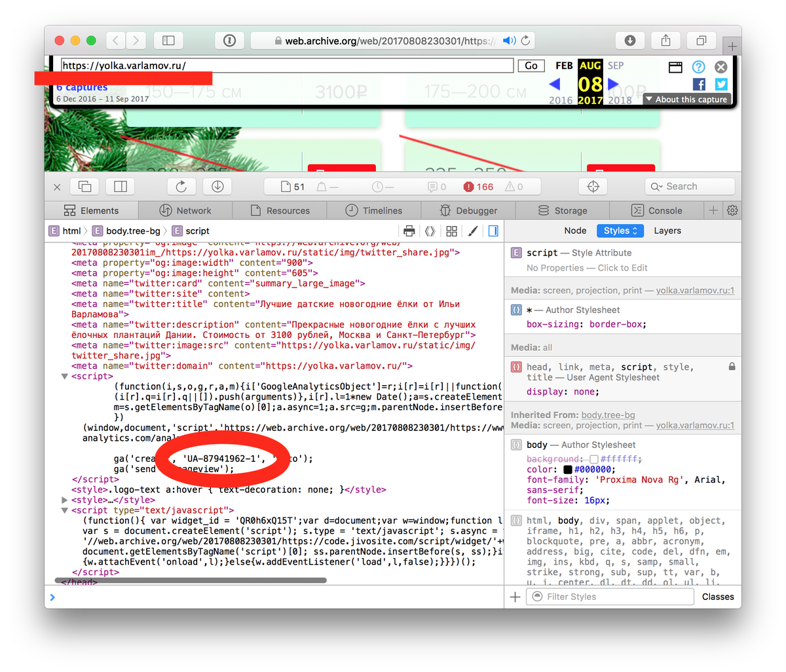Switch to the Console tab
Viewport: 786px width, 672px height.
[x=656, y=210]
